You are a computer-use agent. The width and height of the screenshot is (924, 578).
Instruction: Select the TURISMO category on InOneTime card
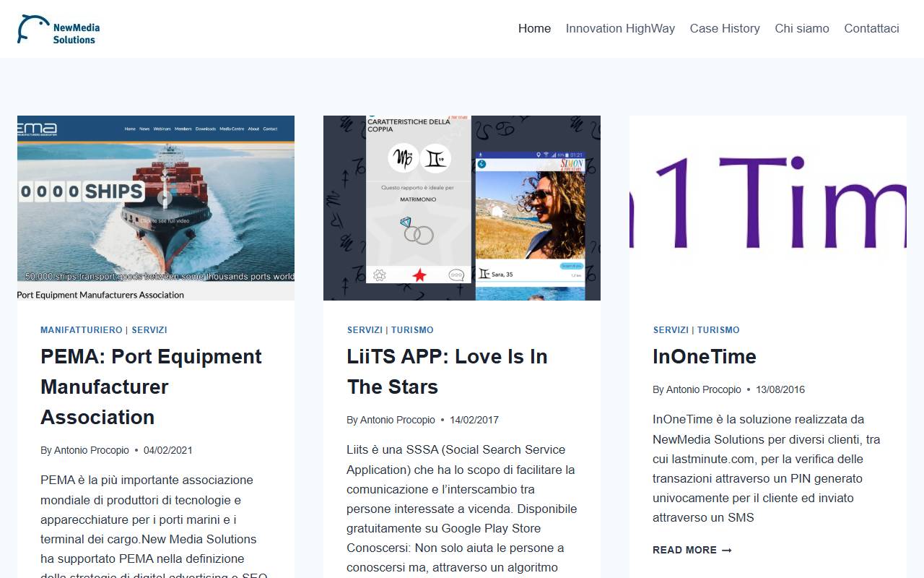click(718, 329)
